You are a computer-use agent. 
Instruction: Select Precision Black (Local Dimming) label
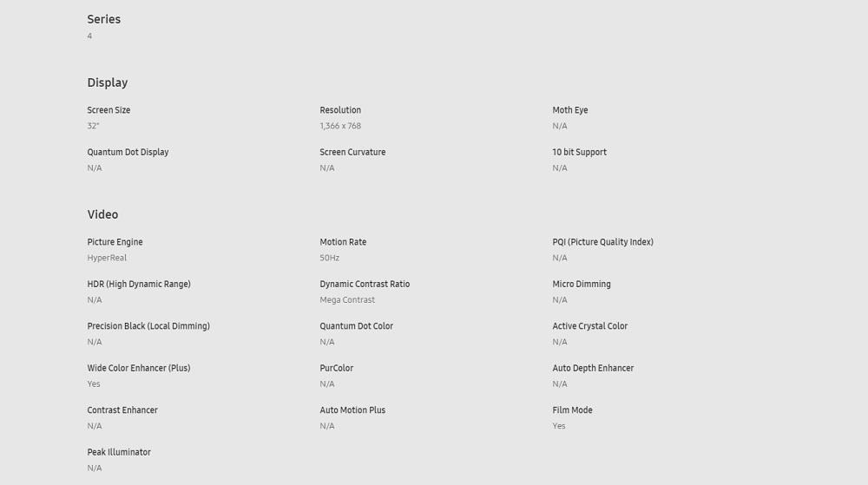click(x=148, y=326)
